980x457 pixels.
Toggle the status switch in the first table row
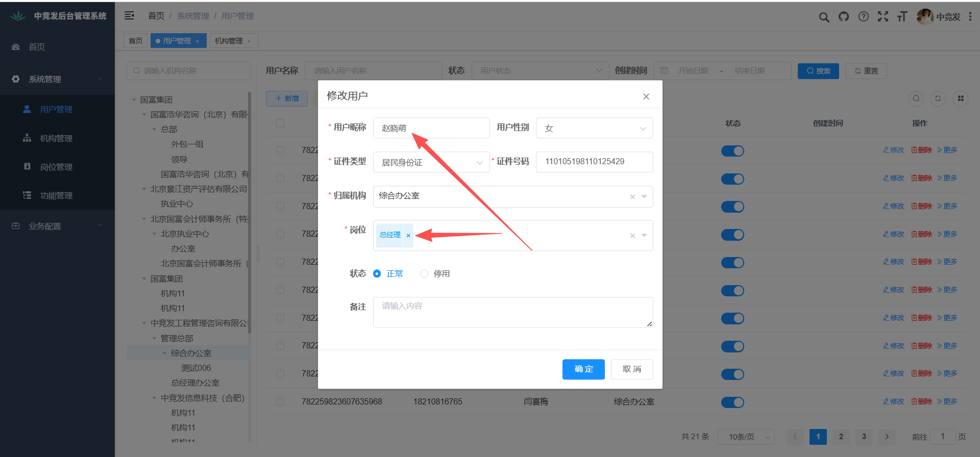[x=732, y=151]
